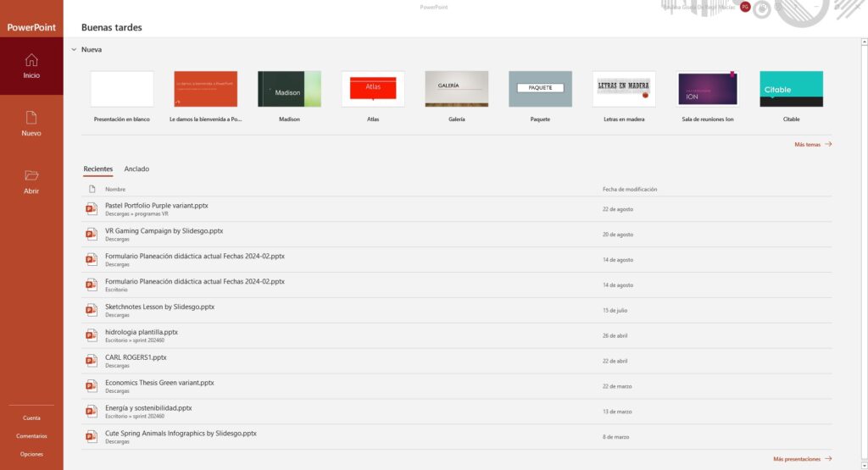
Task: Open Comentarios in the sidebar
Action: (x=31, y=436)
